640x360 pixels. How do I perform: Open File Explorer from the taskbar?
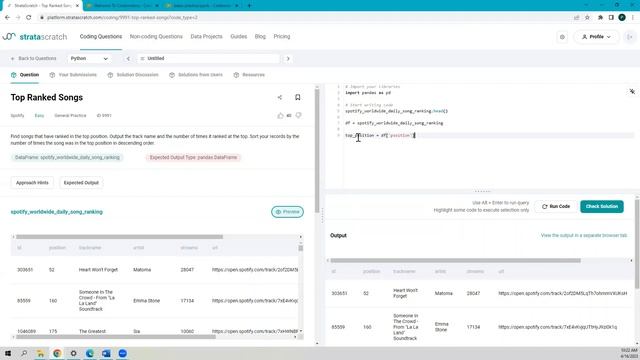tap(40, 353)
